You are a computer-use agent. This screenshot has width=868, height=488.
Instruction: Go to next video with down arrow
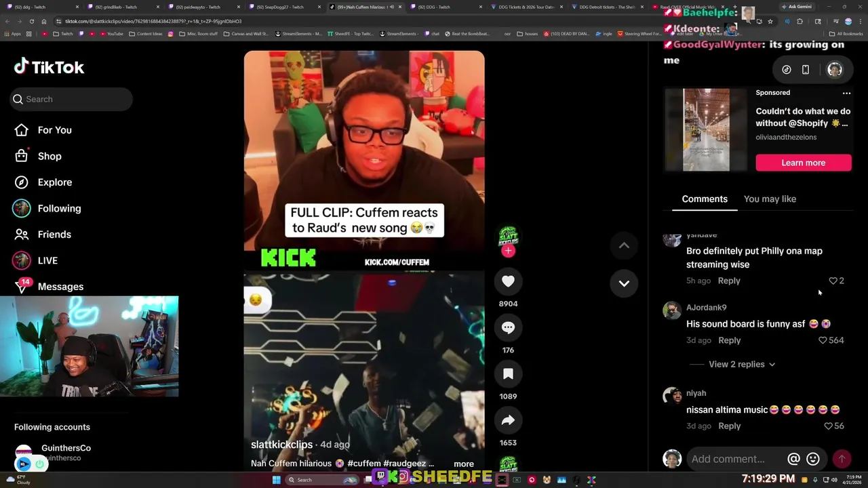(624, 283)
